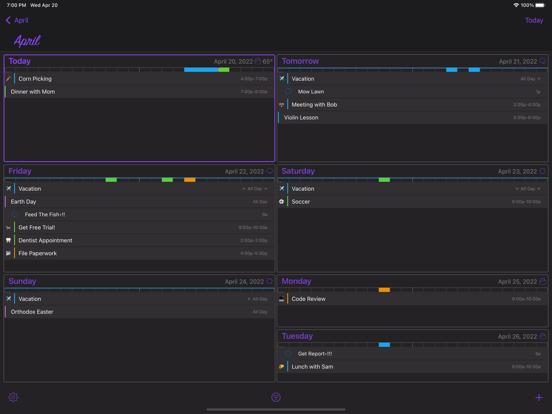Click the Wi-Fi indicator in status bar
This screenshot has width=552, height=414.
coord(516,5)
